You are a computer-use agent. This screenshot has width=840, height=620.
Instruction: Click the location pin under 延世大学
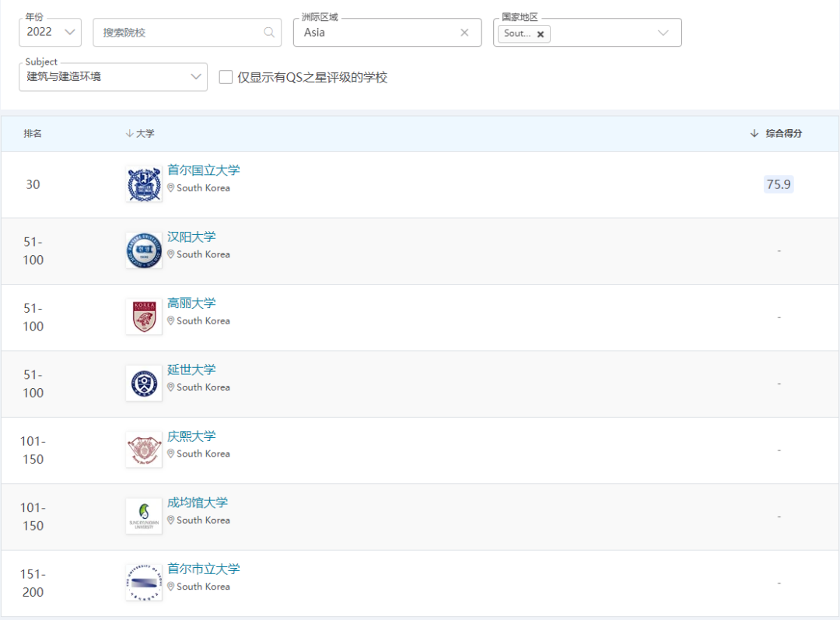tap(171, 387)
